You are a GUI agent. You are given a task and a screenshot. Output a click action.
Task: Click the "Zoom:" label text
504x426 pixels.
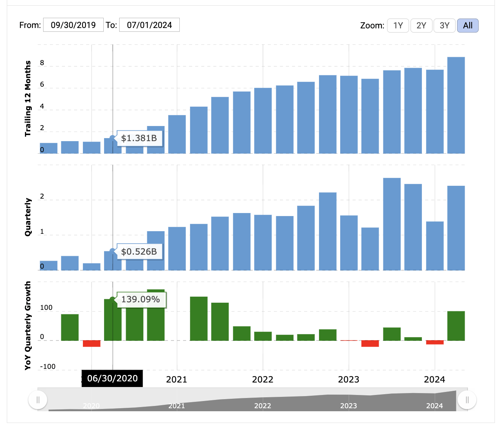coord(372,25)
